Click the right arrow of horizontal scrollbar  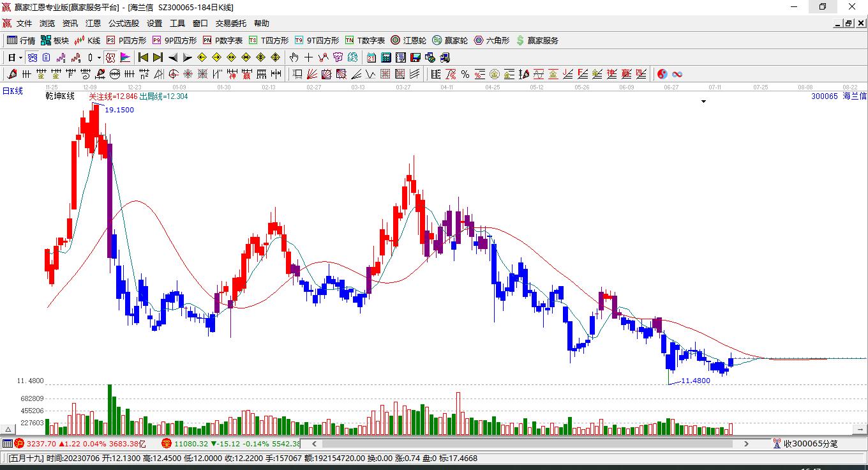(747, 443)
